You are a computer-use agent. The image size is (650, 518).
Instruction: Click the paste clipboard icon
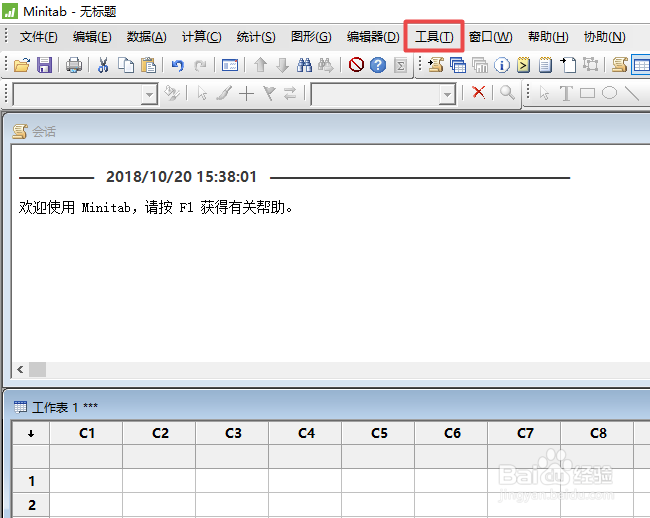coord(148,65)
